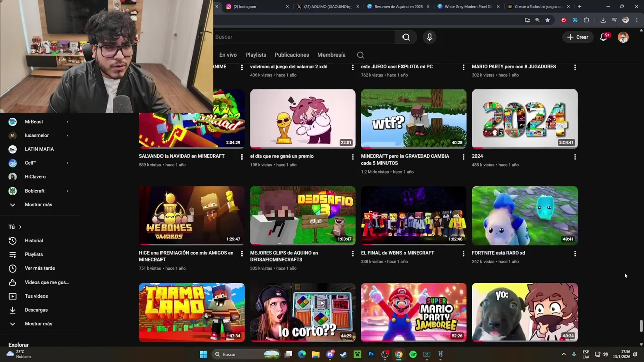The height and width of the screenshot is (362, 644).
Task: Switch to Instagram browser tab
Action: click(x=257, y=7)
